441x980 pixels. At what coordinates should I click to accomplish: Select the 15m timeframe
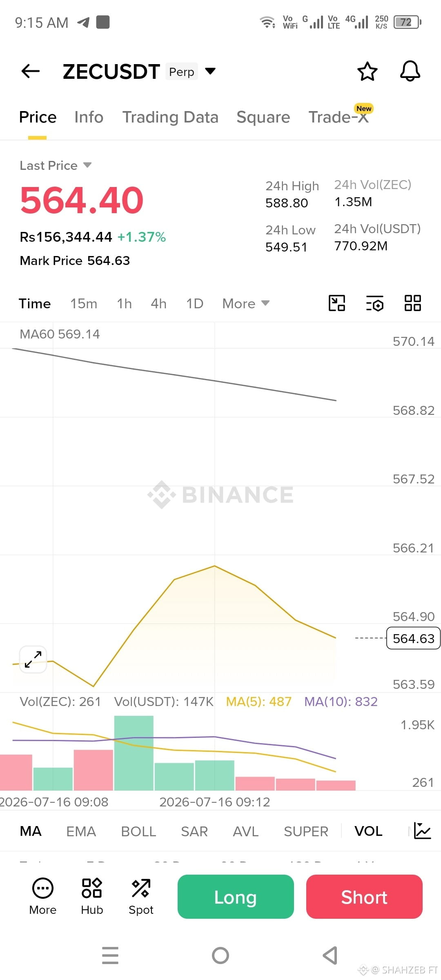(84, 303)
